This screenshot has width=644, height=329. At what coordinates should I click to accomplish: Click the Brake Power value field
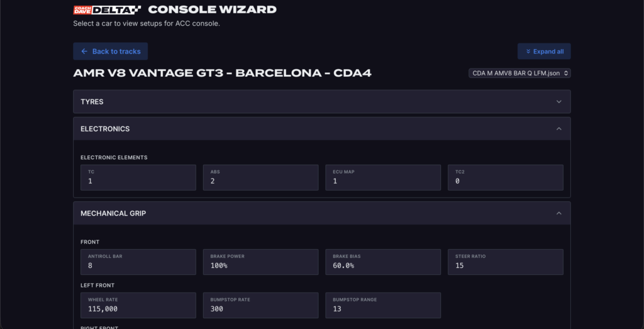pyautogui.click(x=260, y=262)
